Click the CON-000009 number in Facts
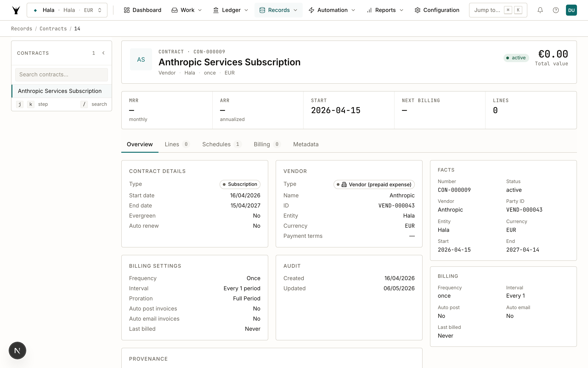The height and width of the screenshot is (368, 588). pos(454,190)
